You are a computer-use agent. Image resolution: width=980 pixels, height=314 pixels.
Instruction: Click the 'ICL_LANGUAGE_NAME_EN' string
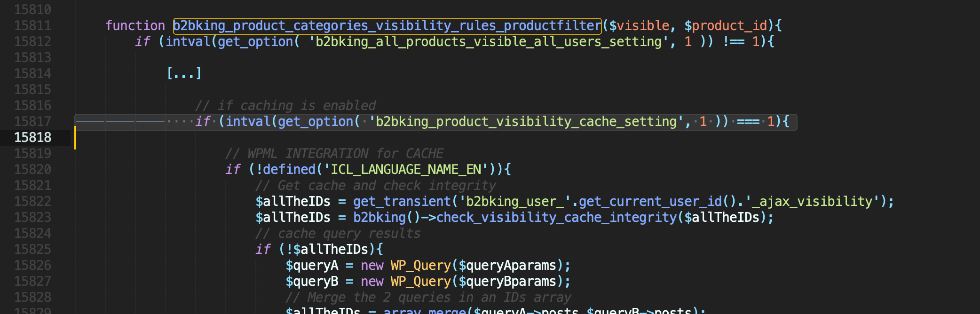[x=406, y=169]
